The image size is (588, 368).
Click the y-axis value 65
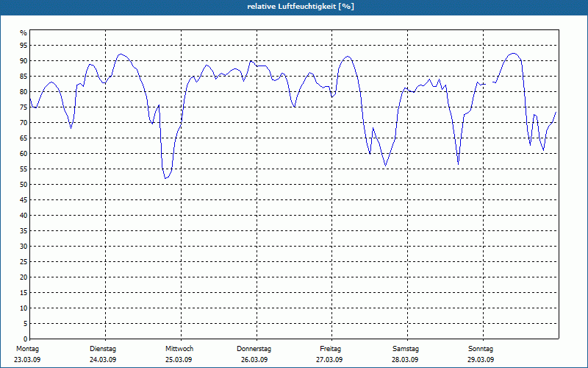24,138
